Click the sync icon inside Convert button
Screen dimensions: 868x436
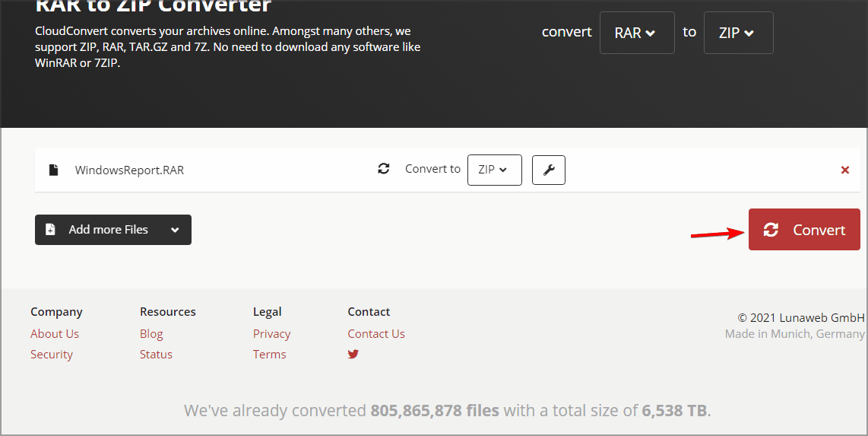pos(771,230)
